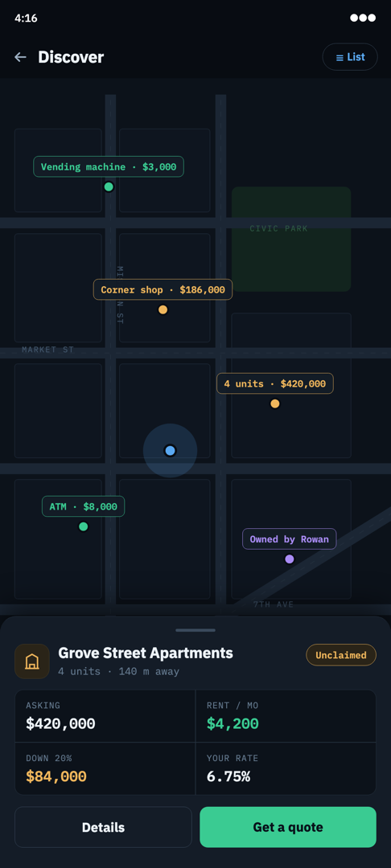Viewport: 391px width, 868px height.
Task: Tap the Market St street label
Action: 47,350
